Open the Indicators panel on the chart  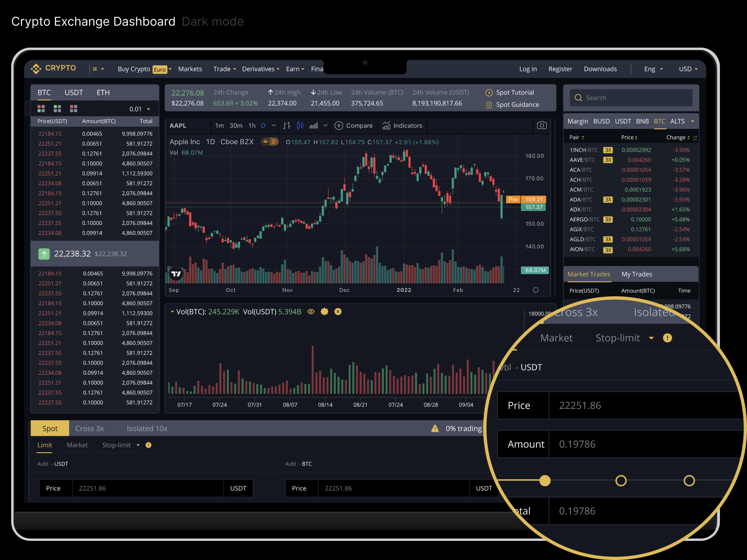(x=402, y=126)
